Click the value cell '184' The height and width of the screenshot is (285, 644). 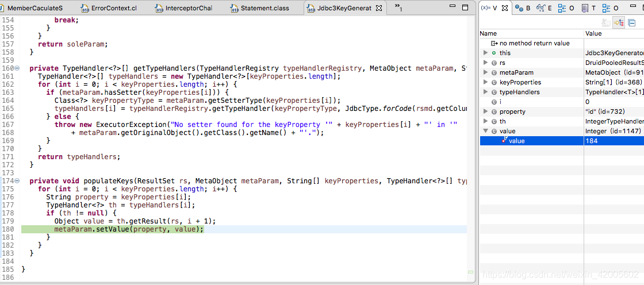(591, 141)
